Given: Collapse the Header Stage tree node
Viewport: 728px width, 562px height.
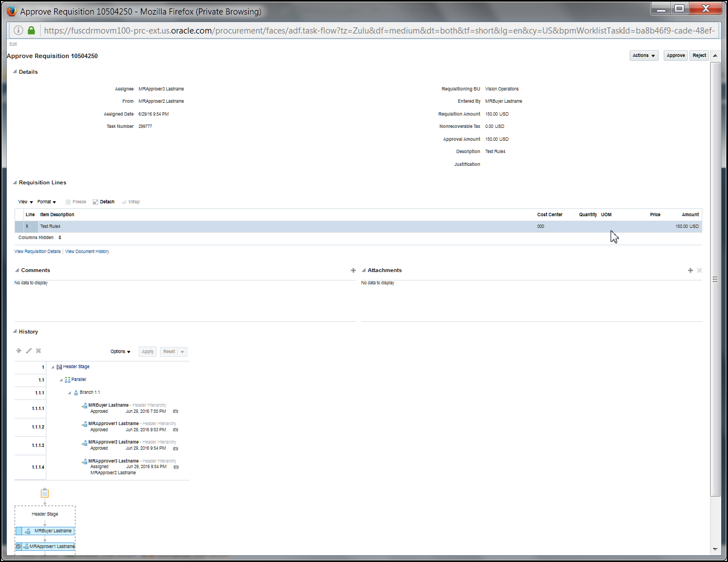Looking at the screenshot, I should click(x=51, y=366).
